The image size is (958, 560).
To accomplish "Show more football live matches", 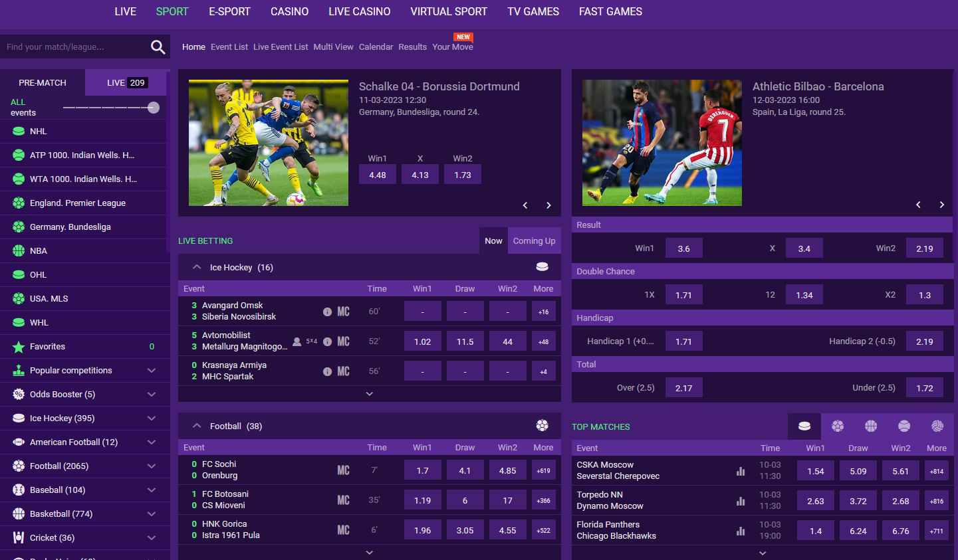I will click(x=370, y=553).
